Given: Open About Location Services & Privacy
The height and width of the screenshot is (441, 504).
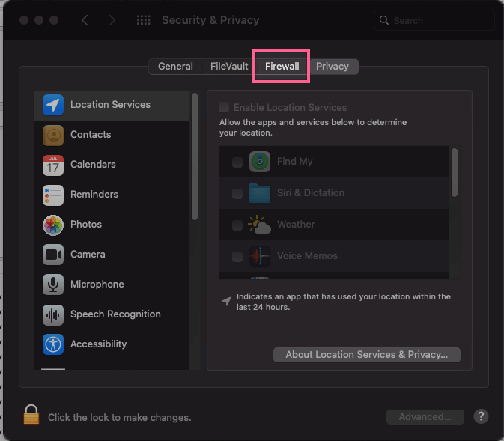Looking at the screenshot, I should (367, 355).
